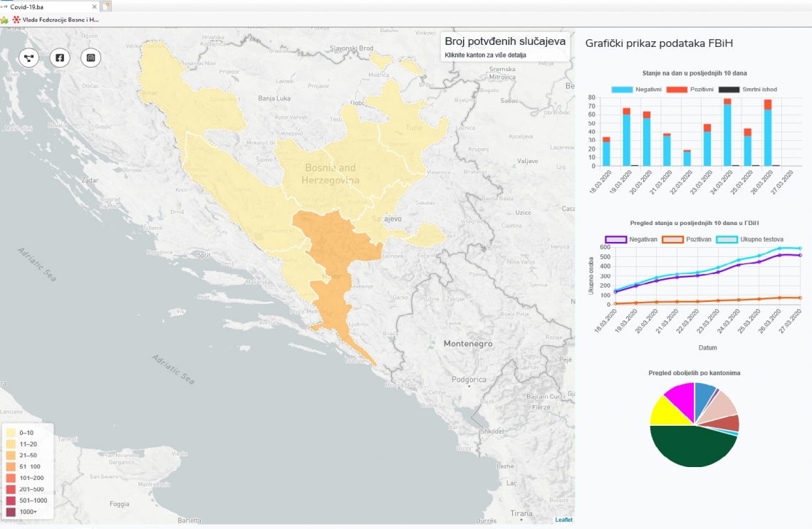Click the 11–20 legend color swatch
This screenshot has width=812, height=529.
[x=11, y=444]
